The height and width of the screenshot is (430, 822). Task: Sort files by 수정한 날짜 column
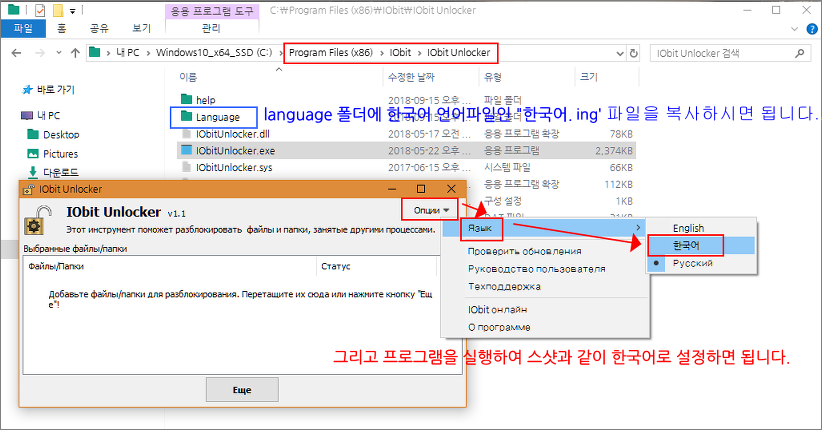pyautogui.click(x=411, y=78)
